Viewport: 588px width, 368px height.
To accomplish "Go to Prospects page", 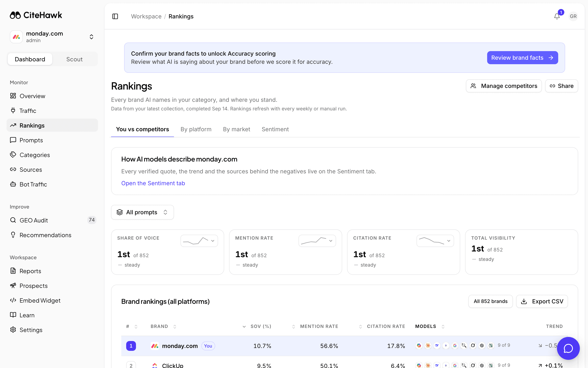I will (52, 286).
